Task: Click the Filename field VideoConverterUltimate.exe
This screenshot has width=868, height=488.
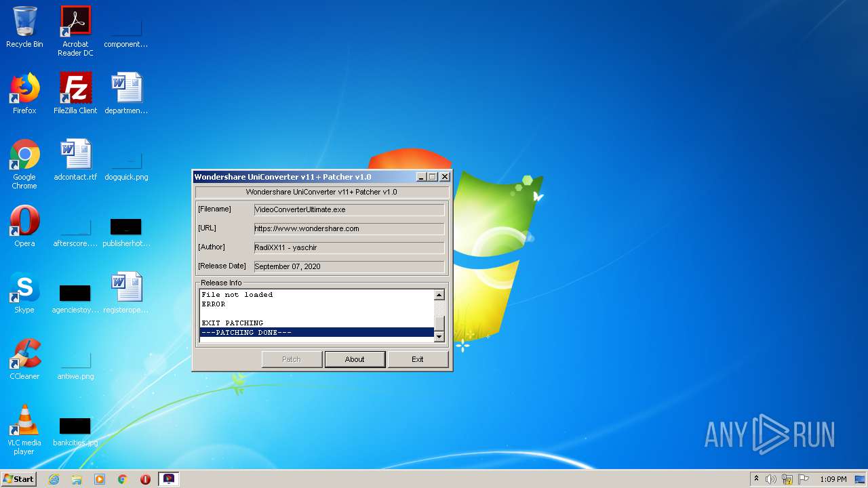Action: (x=349, y=210)
